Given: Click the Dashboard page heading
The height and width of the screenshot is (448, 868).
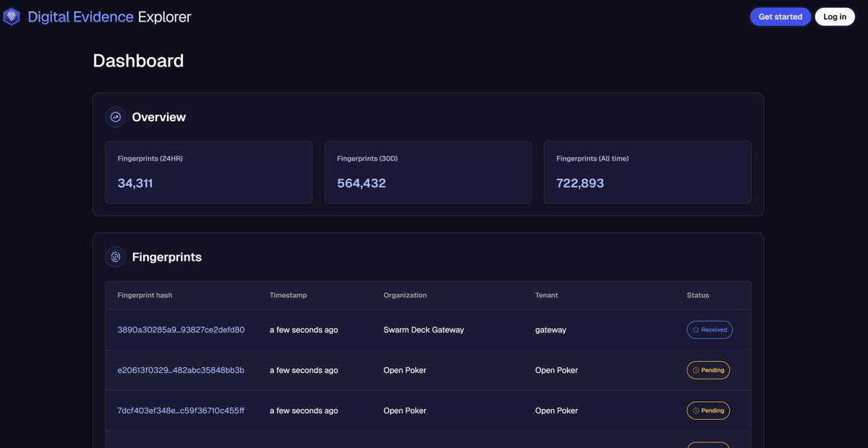Looking at the screenshot, I should 138,61.
